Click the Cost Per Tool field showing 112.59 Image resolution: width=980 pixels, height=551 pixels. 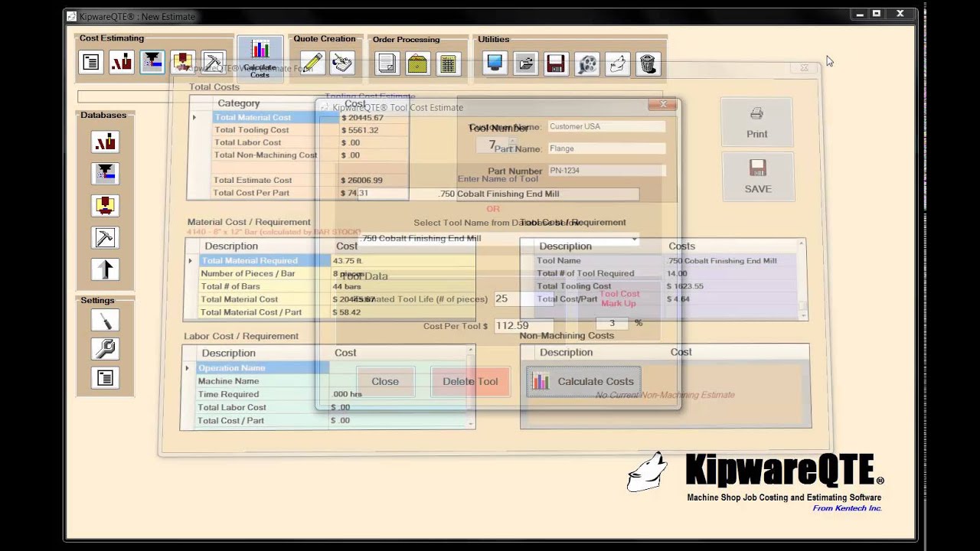coord(524,326)
